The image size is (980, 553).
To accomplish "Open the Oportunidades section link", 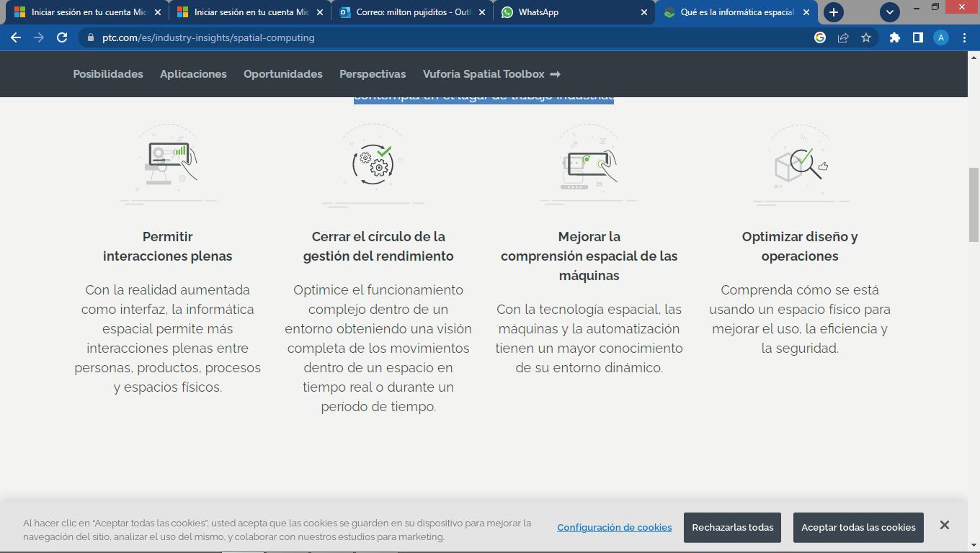I will click(x=283, y=74).
